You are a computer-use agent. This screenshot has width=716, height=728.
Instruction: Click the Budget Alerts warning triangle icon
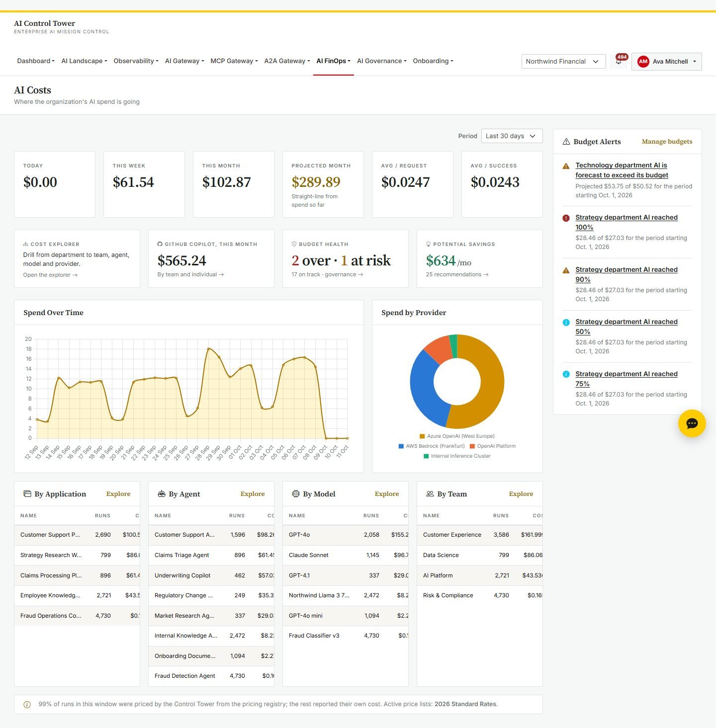pos(566,142)
